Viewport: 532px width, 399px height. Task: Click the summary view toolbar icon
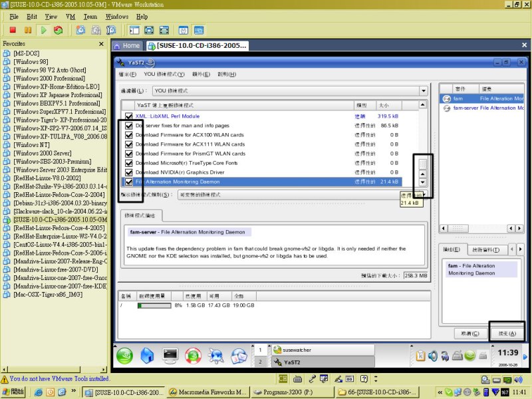pyautogui.click(x=184, y=30)
